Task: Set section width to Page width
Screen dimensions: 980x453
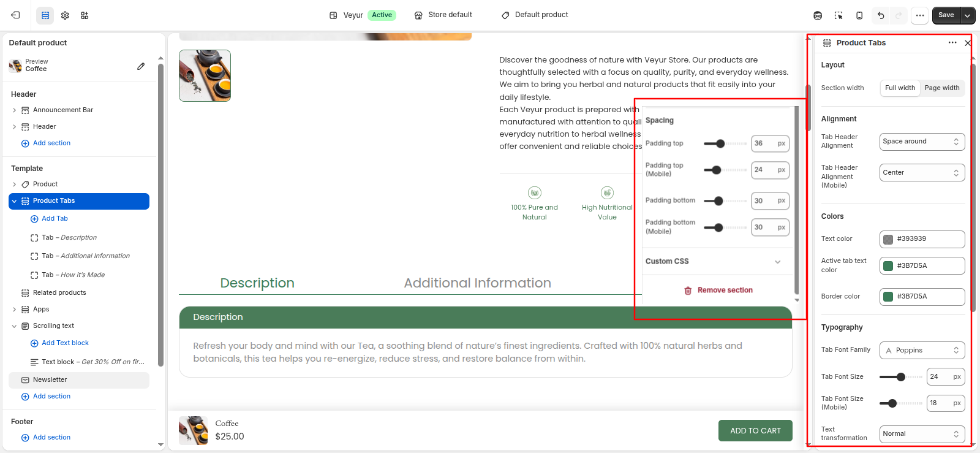Action: coord(942,88)
